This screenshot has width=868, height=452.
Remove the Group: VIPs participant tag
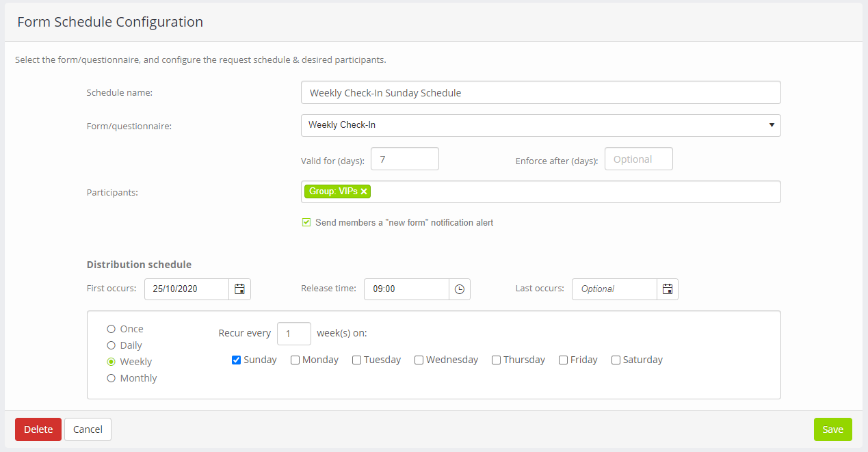tap(364, 191)
